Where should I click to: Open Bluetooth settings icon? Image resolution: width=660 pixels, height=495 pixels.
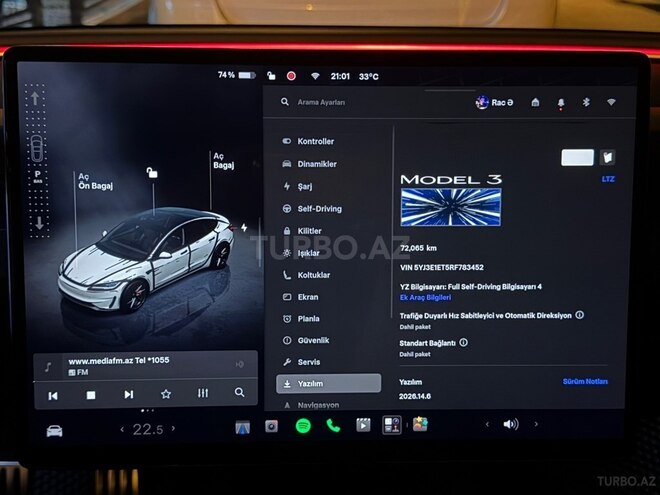[586, 102]
